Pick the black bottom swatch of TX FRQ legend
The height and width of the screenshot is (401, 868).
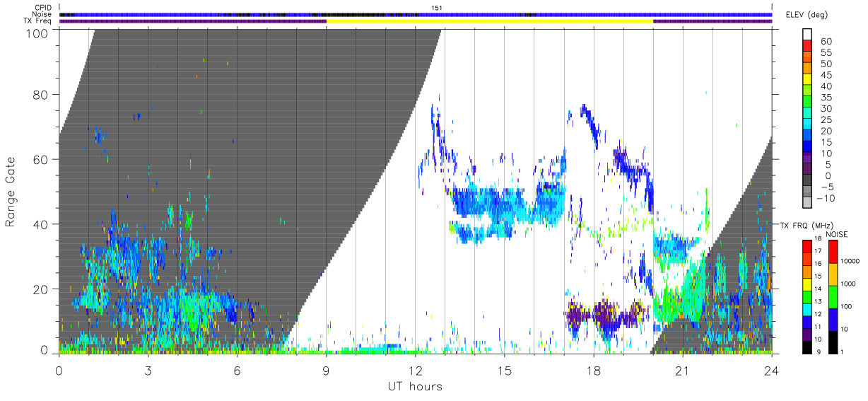click(x=807, y=347)
